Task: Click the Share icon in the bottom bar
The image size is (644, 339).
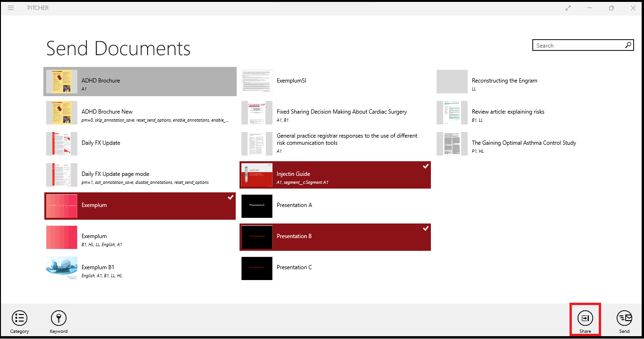Action: tap(585, 318)
